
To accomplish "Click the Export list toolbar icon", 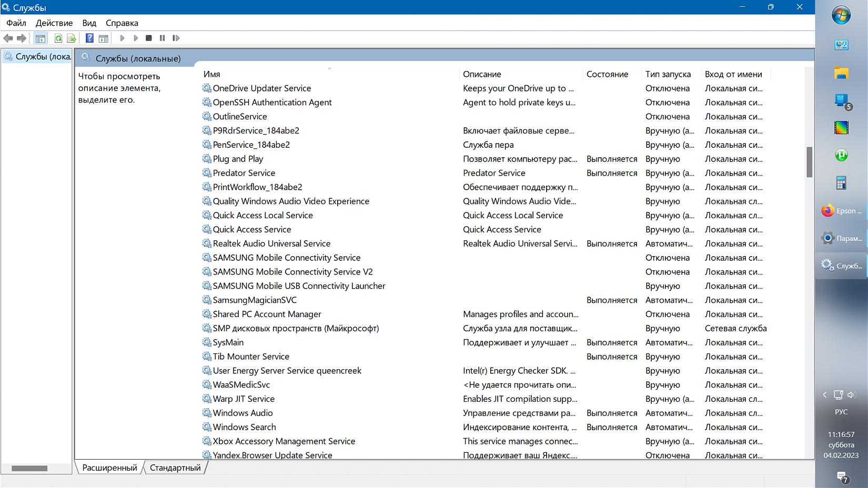I will [x=72, y=38].
